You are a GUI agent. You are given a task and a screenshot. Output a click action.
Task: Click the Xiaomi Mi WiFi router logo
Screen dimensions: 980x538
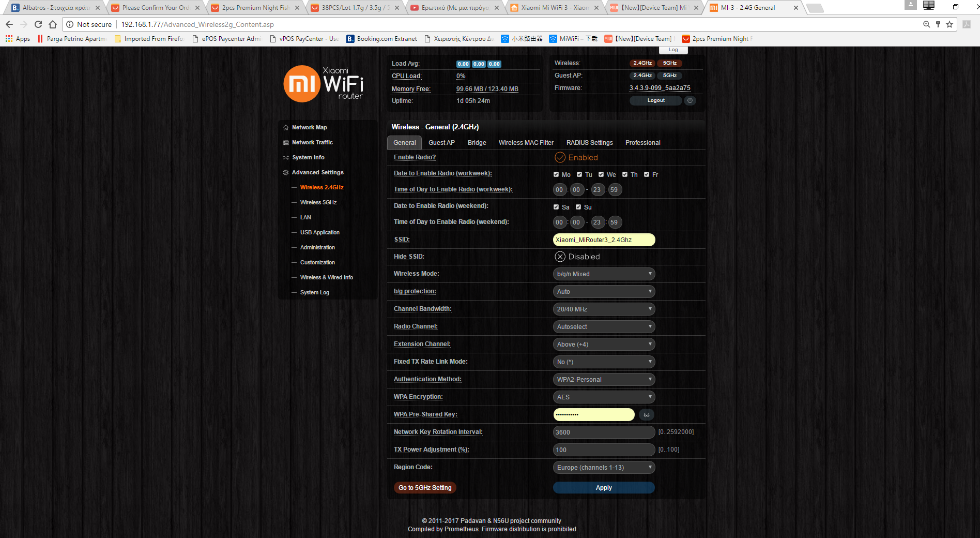coord(324,83)
